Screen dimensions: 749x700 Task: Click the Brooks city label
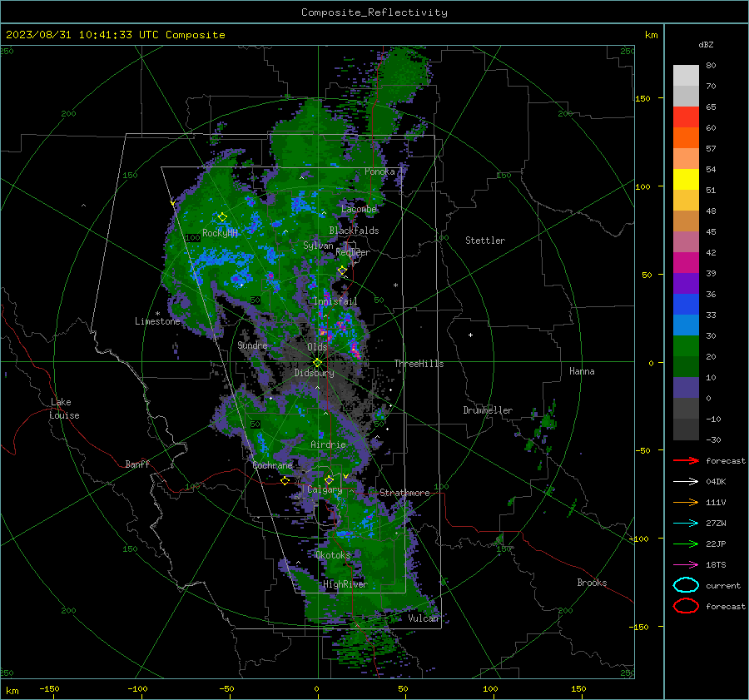592,583
